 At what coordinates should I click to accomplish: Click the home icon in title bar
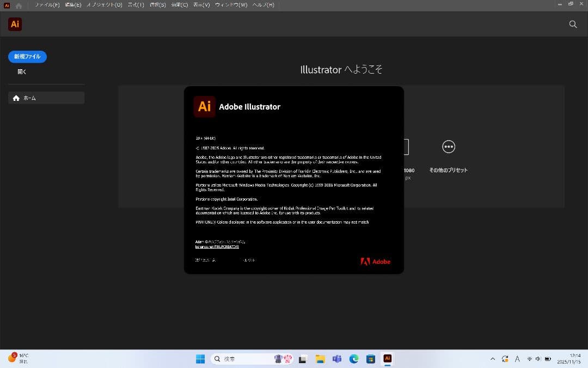coord(19,5)
